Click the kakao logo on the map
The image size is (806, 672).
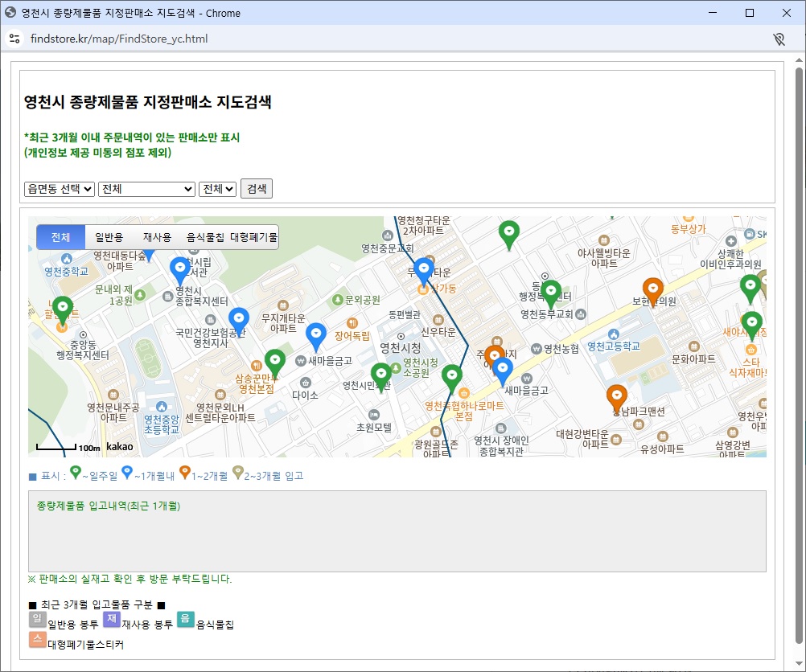click(x=120, y=446)
